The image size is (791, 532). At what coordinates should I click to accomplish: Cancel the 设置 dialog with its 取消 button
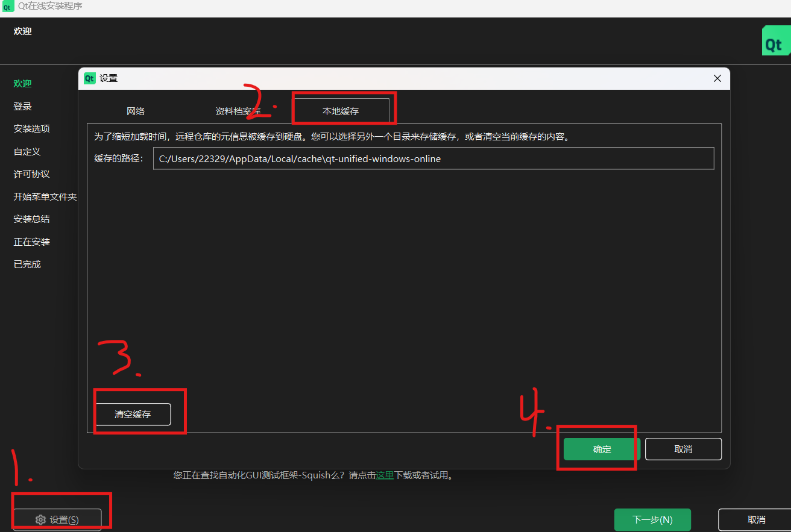pos(683,449)
